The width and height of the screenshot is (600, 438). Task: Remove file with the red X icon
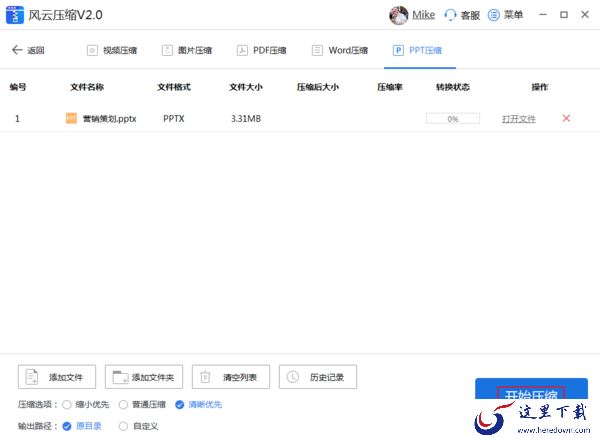pyautogui.click(x=566, y=118)
